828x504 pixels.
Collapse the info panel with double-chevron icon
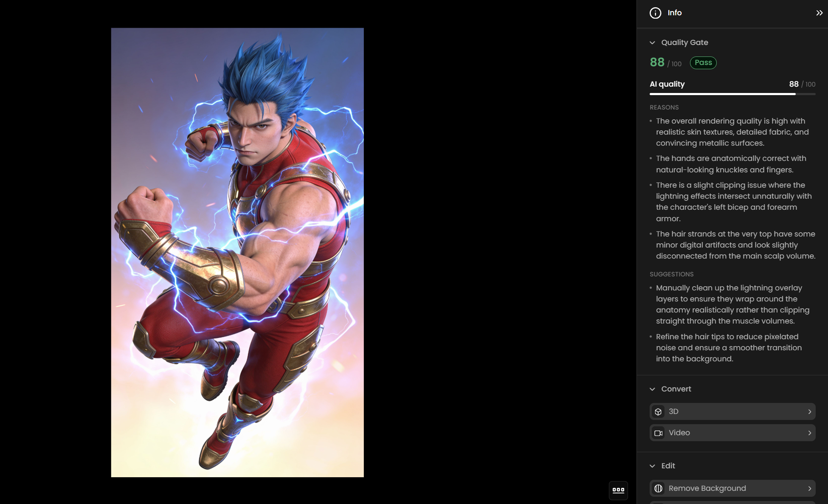(819, 13)
